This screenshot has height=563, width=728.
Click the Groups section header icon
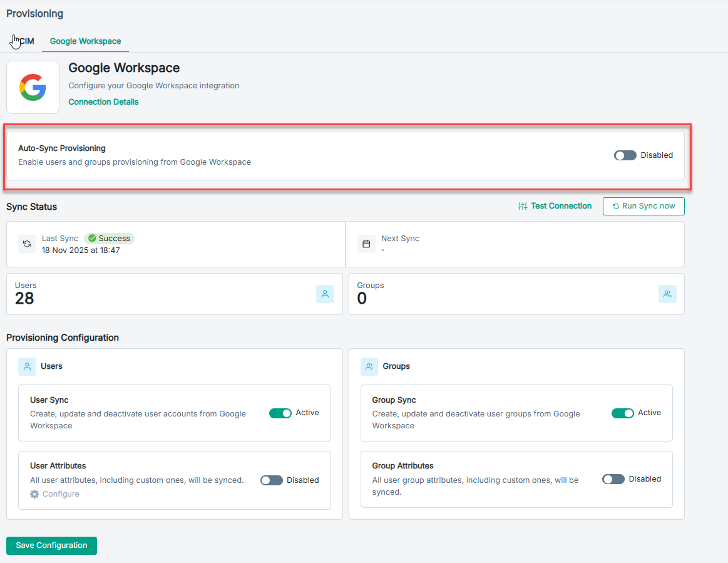click(x=369, y=366)
